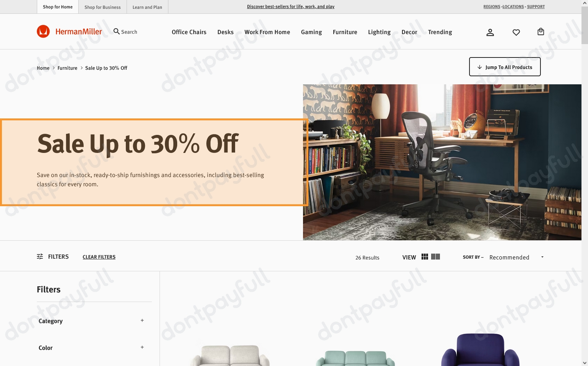
Task: Click the Herman Miller logo icon
Action: click(43, 31)
